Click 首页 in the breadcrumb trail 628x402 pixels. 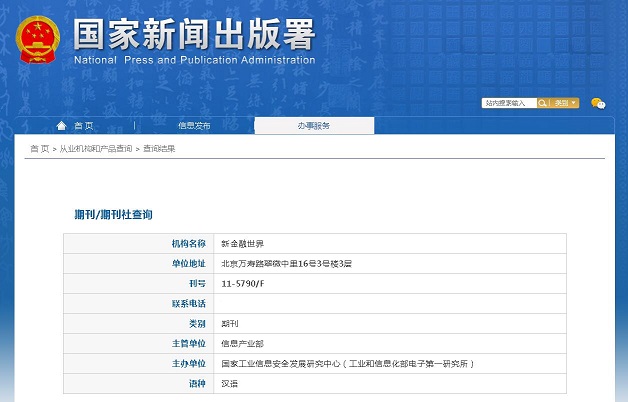(39, 149)
